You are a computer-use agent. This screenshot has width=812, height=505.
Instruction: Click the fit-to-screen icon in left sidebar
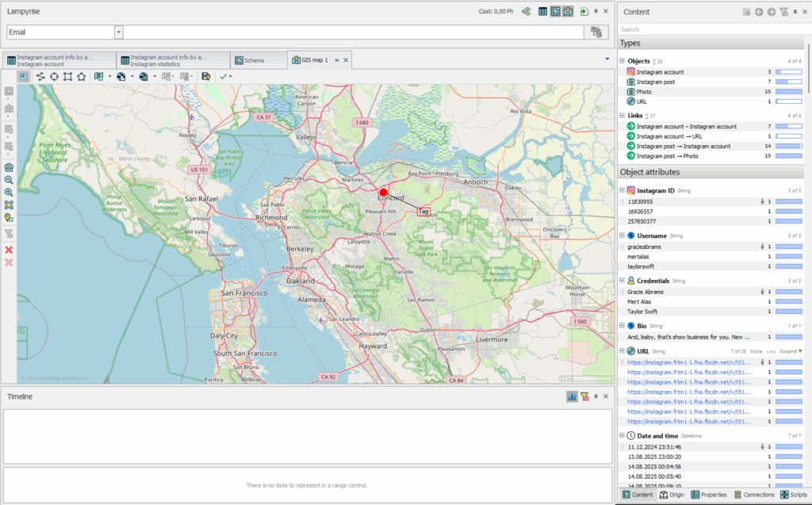pyautogui.click(x=9, y=205)
